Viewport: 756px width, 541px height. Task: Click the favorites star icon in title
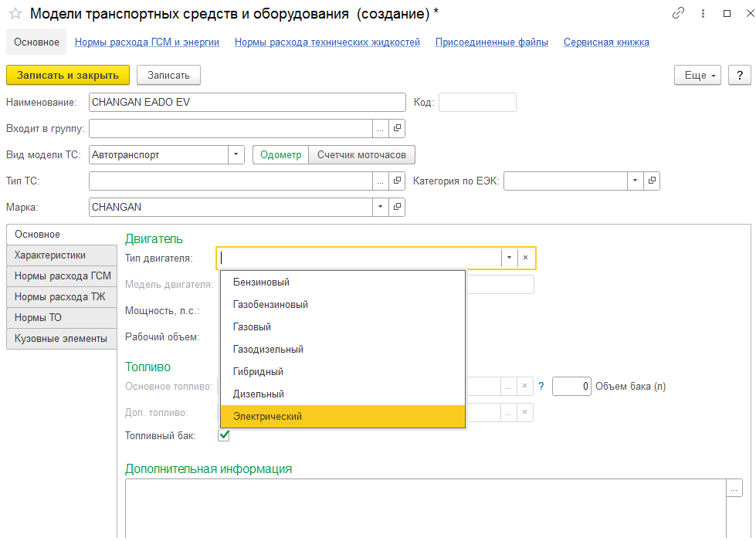click(15, 13)
